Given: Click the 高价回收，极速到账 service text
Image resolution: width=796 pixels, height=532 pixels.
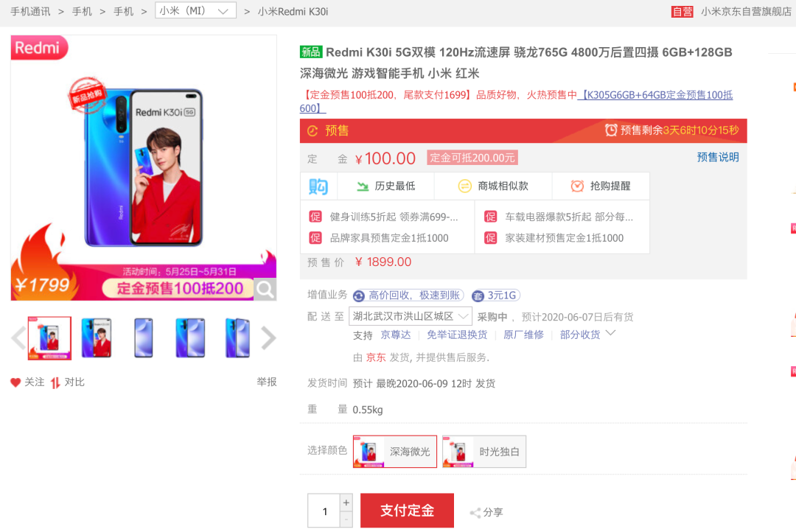Looking at the screenshot, I should click(x=413, y=295).
